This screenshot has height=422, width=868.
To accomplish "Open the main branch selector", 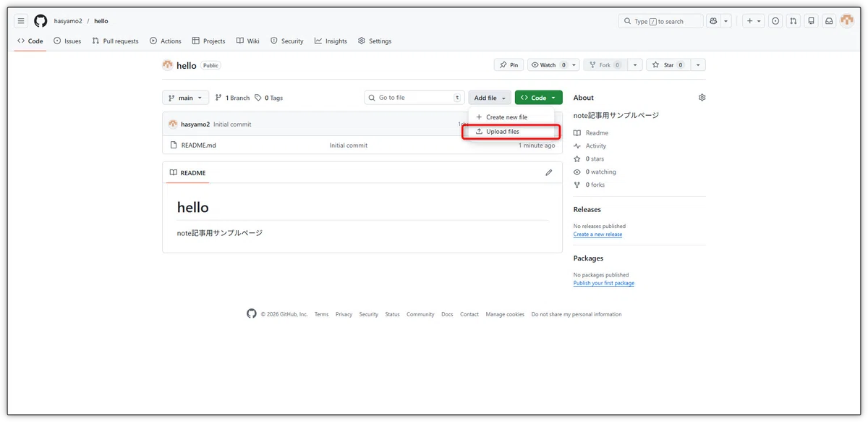I will point(186,98).
